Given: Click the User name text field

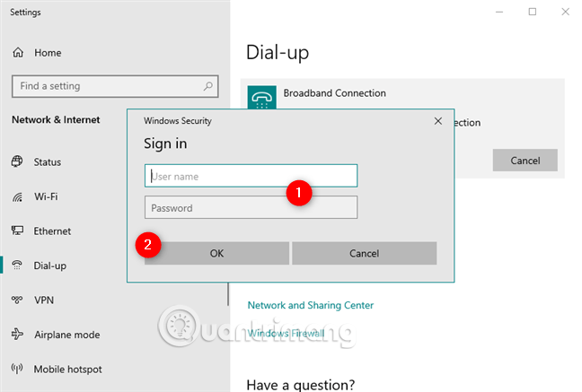Looking at the screenshot, I should (x=251, y=176).
